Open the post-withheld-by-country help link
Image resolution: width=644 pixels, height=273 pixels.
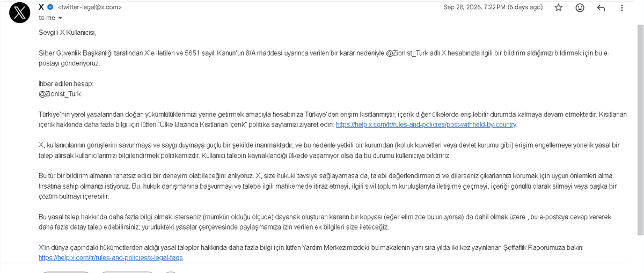click(426, 124)
